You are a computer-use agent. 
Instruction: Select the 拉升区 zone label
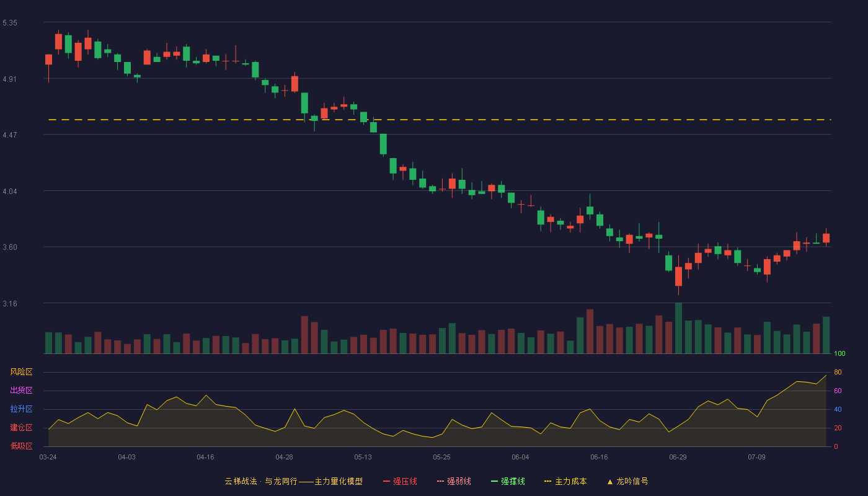pyautogui.click(x=21, y=409)
